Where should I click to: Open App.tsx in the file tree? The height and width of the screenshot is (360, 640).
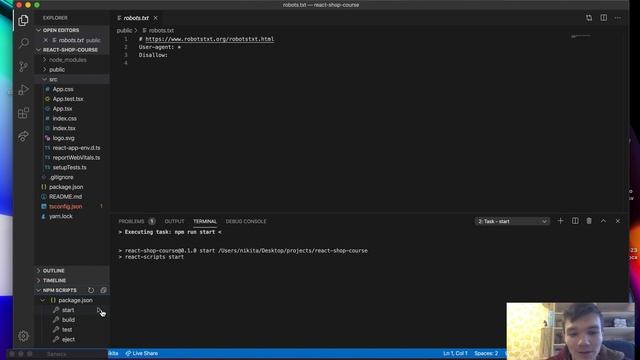62,109
